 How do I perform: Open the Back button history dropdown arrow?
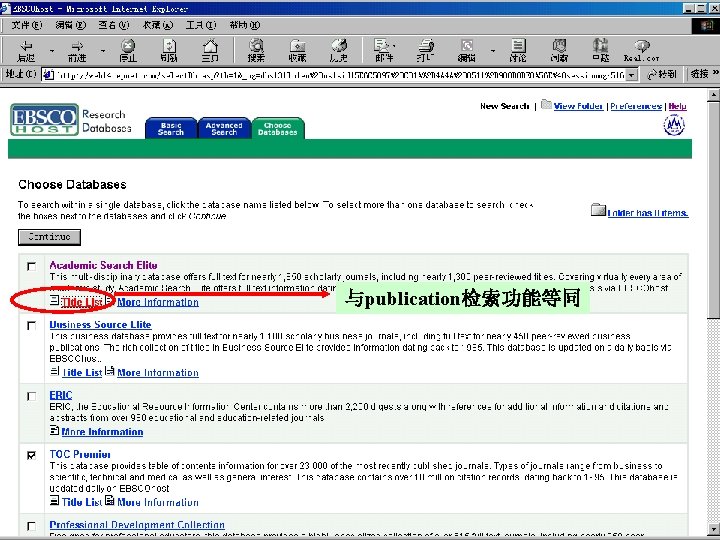[x=52, y=51]
